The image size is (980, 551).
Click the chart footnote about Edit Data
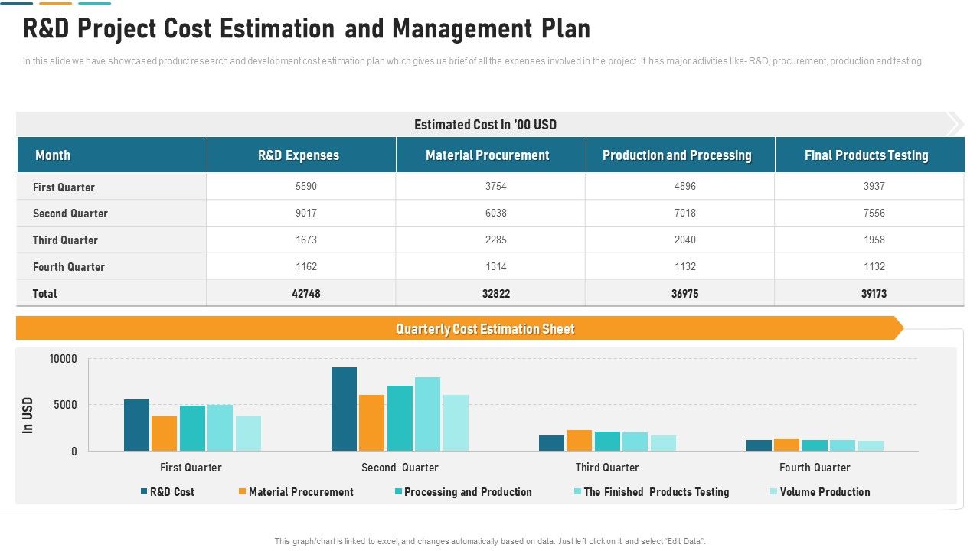point(490,541)
